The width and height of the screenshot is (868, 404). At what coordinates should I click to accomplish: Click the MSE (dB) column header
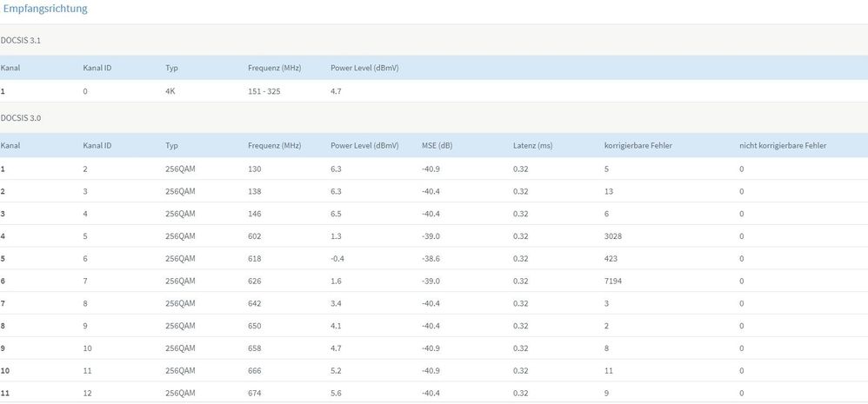(437, 146)
